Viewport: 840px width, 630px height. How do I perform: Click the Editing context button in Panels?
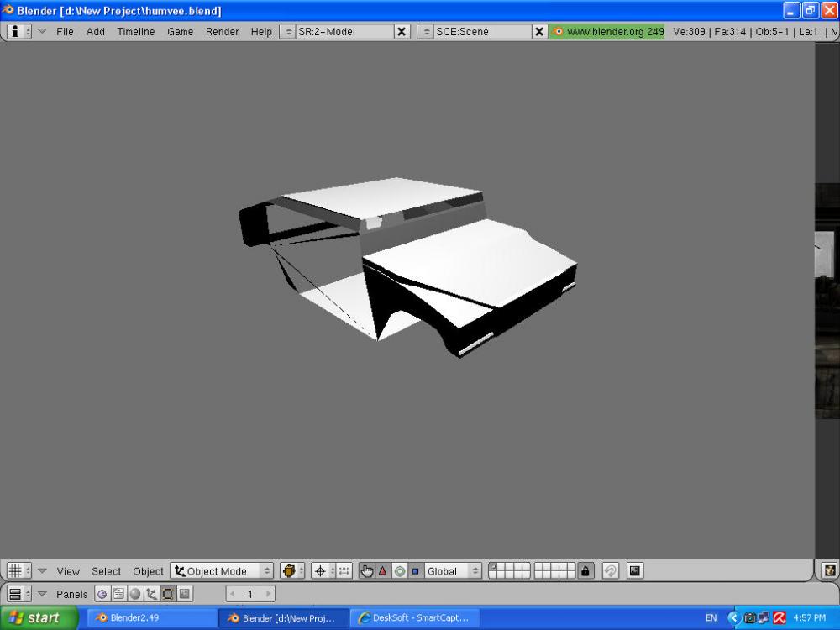[168, 594]
